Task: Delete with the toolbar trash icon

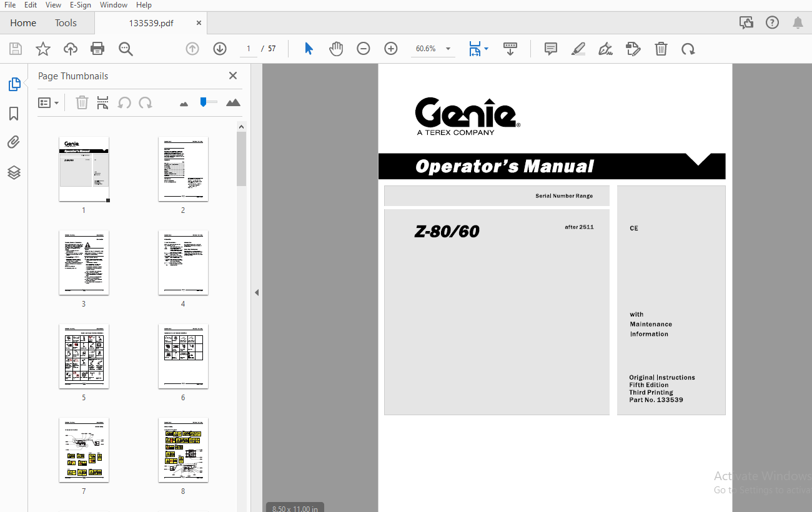Action: pos(661,49)
